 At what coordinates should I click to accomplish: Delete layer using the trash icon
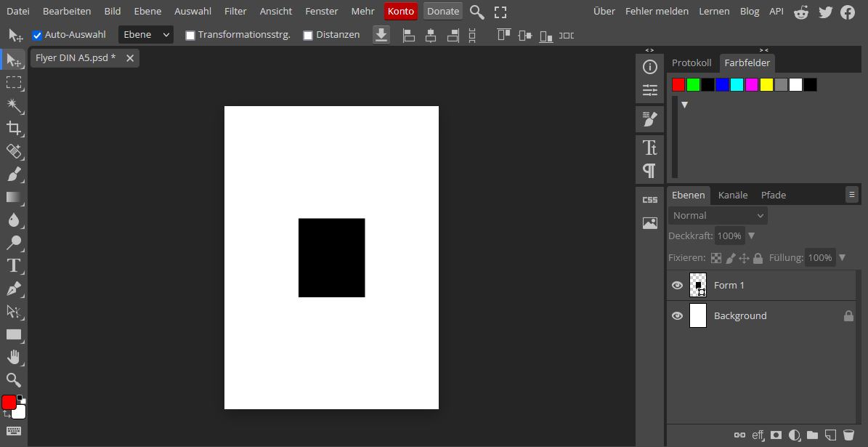(x=848, y=435)
